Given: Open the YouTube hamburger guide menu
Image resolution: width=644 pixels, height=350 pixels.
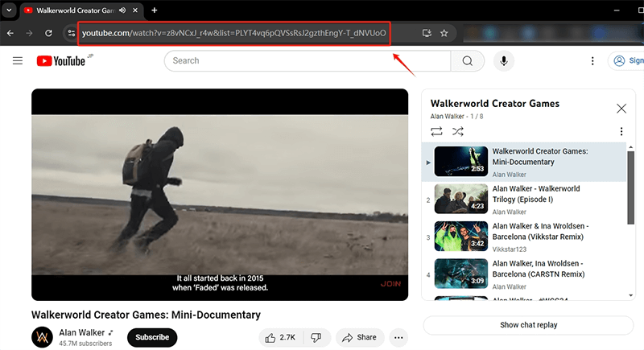Looking at the screenshot, I should (x=18, y=61).
